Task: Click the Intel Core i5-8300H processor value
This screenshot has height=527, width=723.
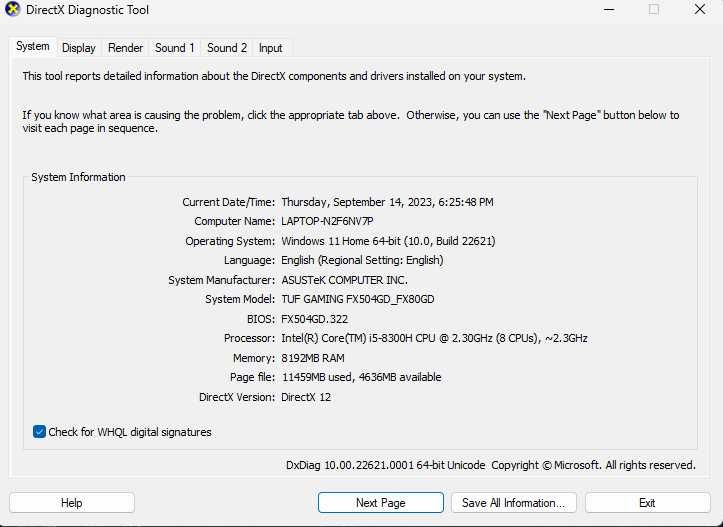Action: (x=434, y=338)
